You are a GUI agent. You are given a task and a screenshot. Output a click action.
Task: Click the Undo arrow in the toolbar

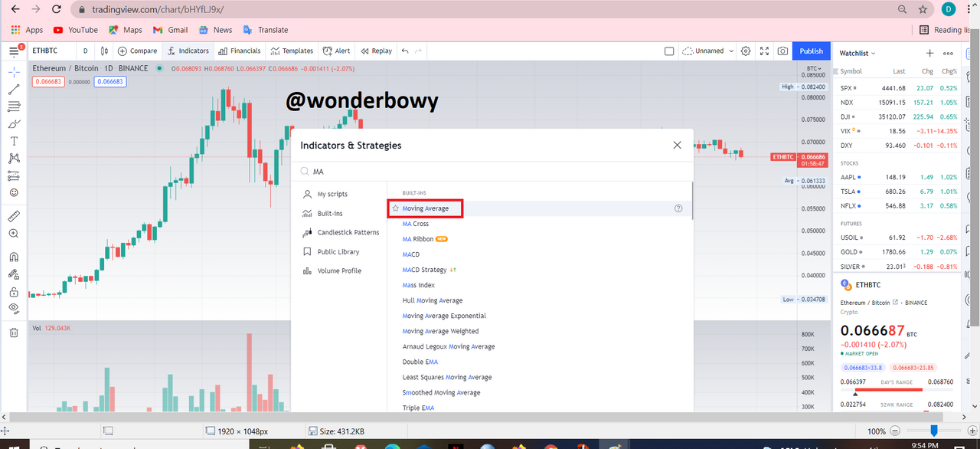405,51
